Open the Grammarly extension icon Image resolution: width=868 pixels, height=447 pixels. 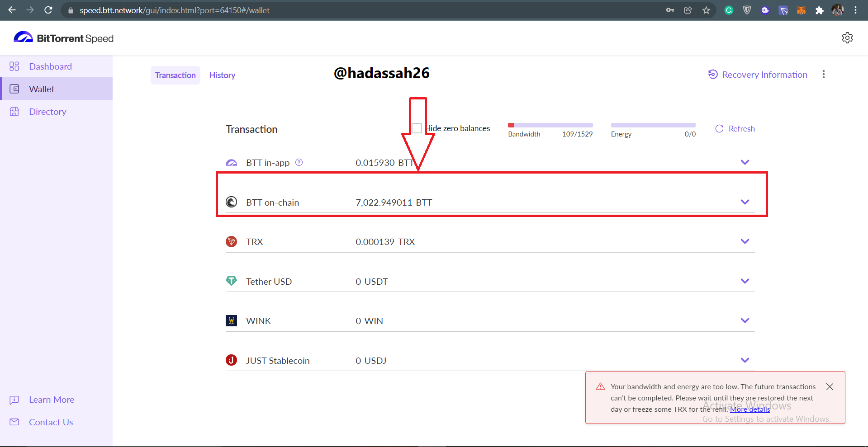click(x=729, y=10)
